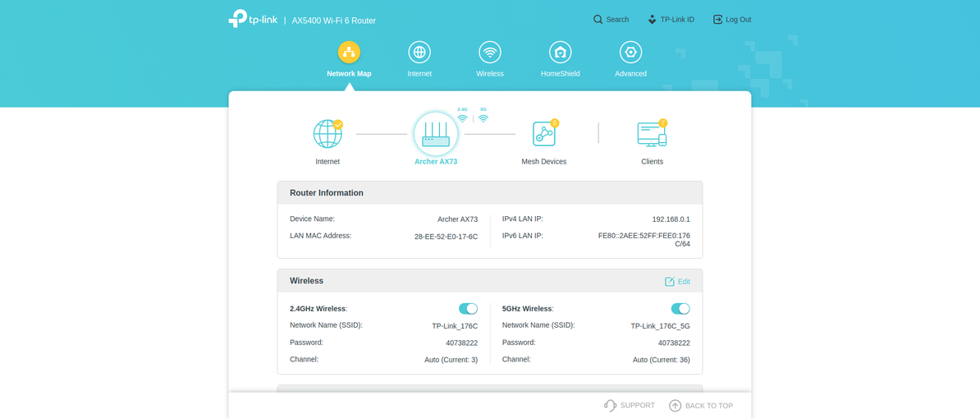Viewport: 980px width, 419px height.
Task: Click the IPv4 address 192.168.0.1
Action: pyautogui.click(x=671, y=219)
